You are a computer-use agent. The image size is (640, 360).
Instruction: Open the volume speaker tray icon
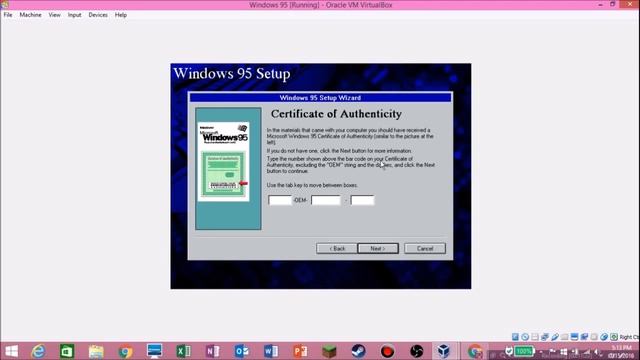pyautogui.click(x=597, y=352)
